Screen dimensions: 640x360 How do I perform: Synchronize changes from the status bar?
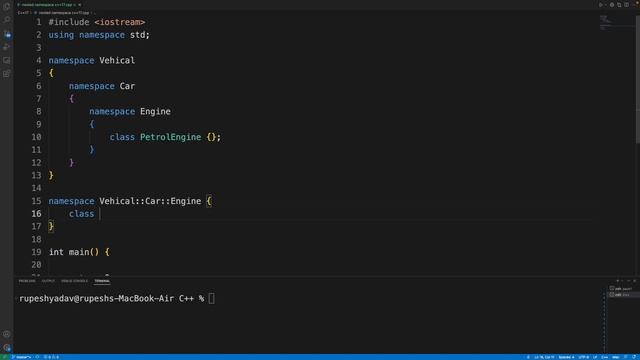coord(37,357)
